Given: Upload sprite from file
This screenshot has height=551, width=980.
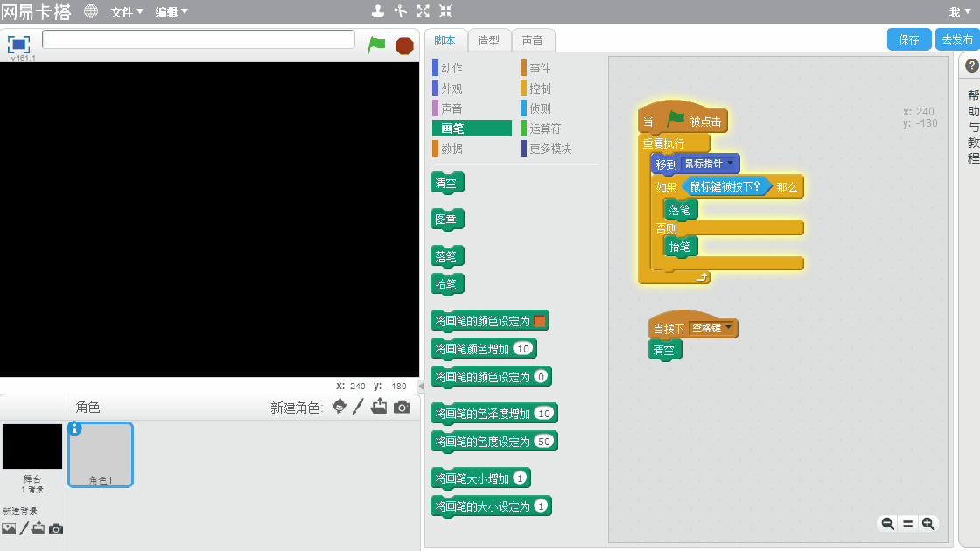Looking at the screenshot, I should click(379, 407).
